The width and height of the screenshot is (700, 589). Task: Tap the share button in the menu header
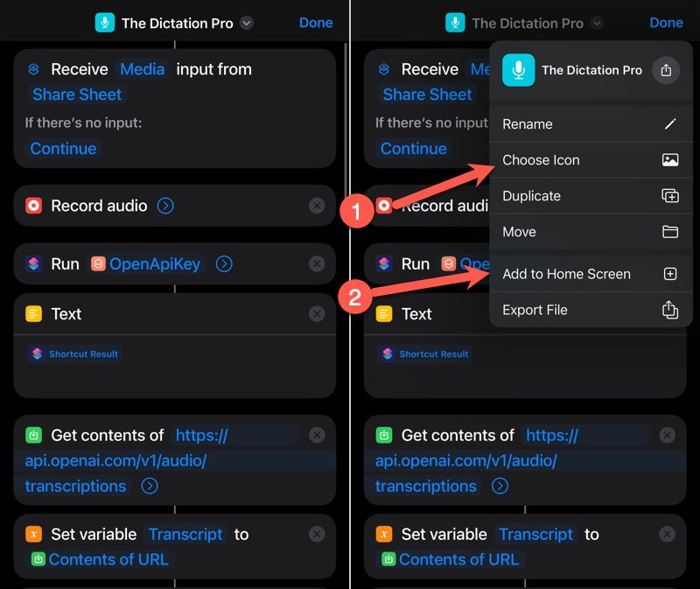click(x=666, y=70)
